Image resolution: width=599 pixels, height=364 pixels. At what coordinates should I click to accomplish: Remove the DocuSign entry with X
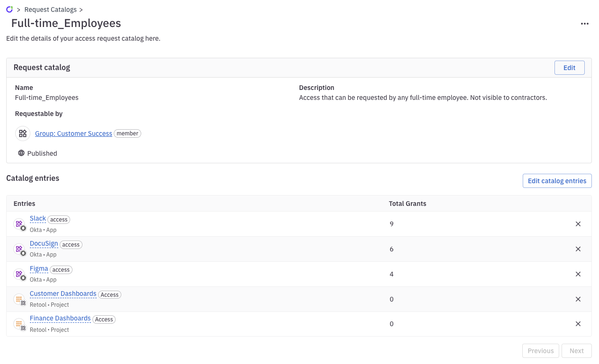coord(578,249)
